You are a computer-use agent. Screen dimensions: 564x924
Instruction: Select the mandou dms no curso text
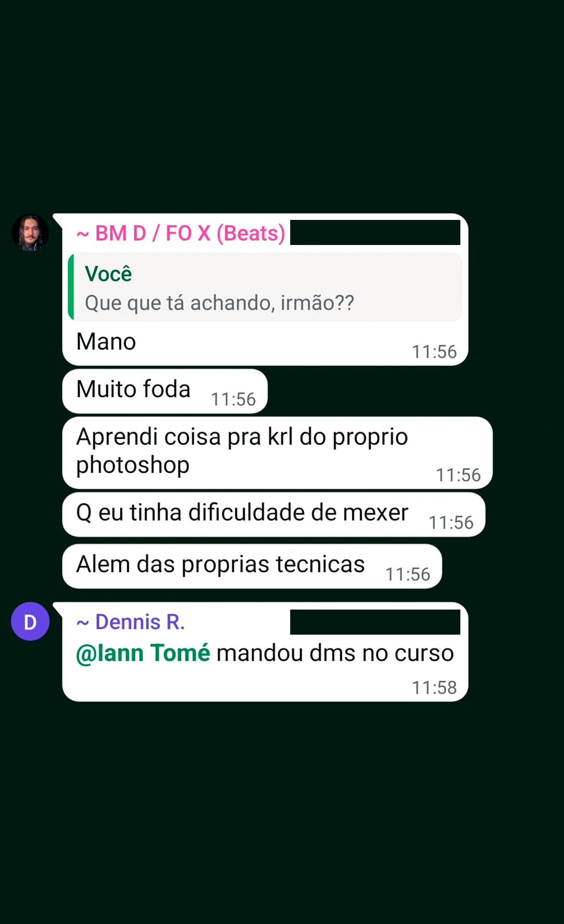(x=335, y=653)
